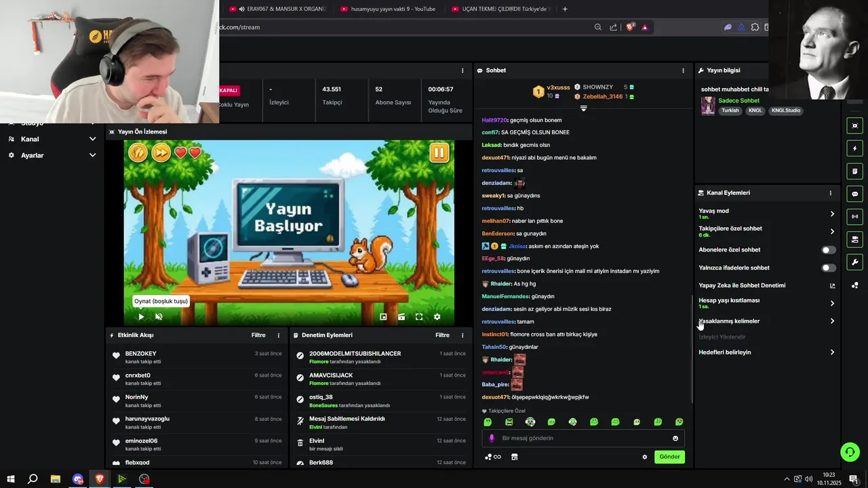Open Etkinlik Akışı three-dot menu

click(278, 335)
